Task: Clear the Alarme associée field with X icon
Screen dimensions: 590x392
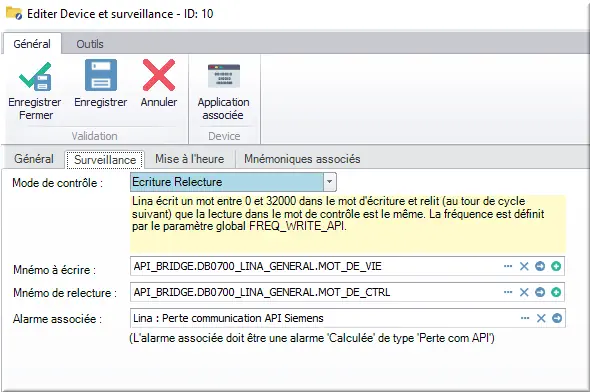Action: point(541,318)
